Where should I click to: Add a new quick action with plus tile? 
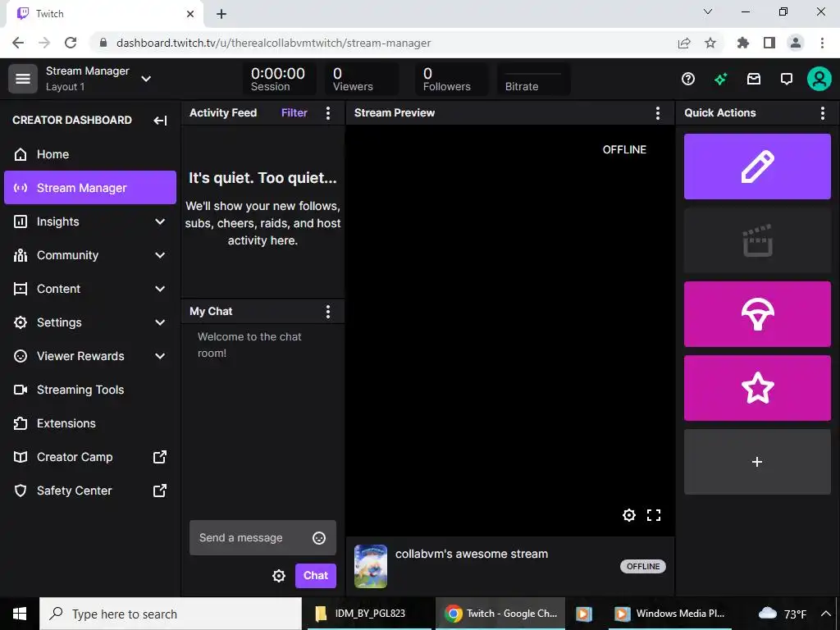point(757,462)
